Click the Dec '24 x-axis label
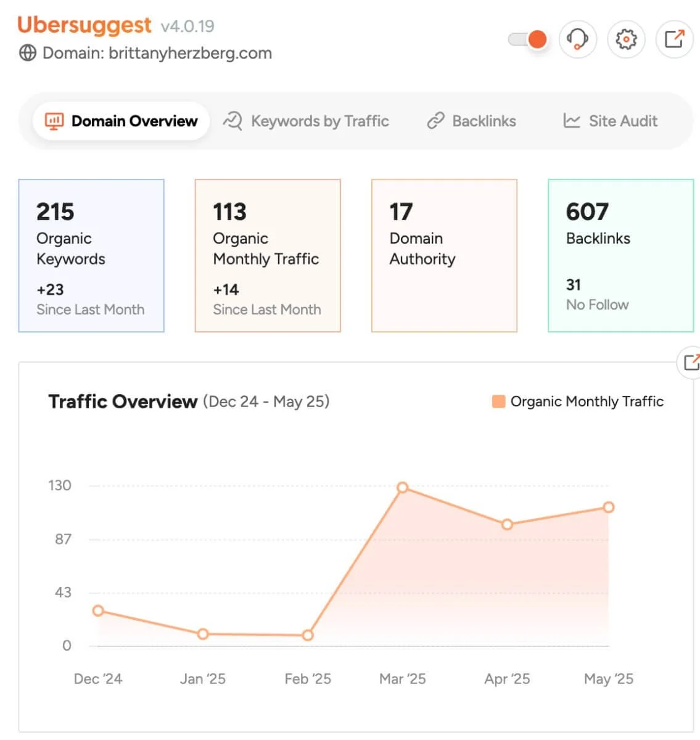Image resolution: width=700 pixels, height=740 pixels. (98, 679)
